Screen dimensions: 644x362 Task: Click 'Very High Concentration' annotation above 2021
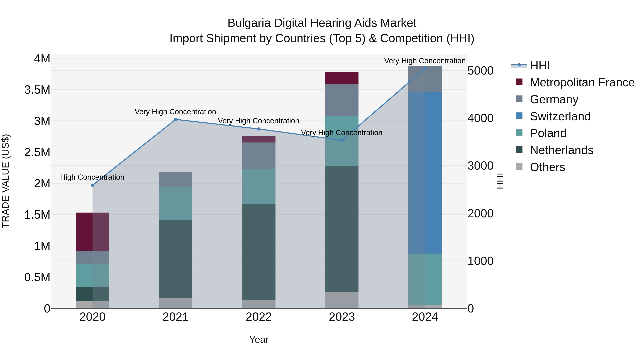(x=175, y=112)
